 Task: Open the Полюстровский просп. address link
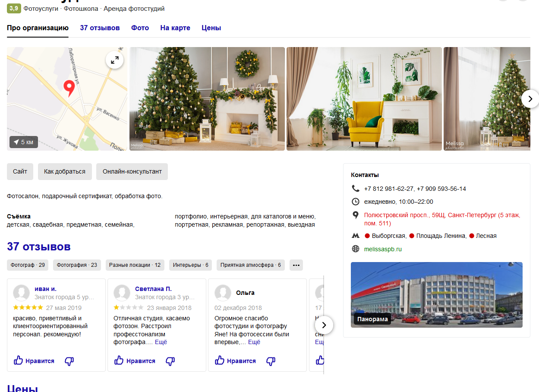(x=442, y=219)
